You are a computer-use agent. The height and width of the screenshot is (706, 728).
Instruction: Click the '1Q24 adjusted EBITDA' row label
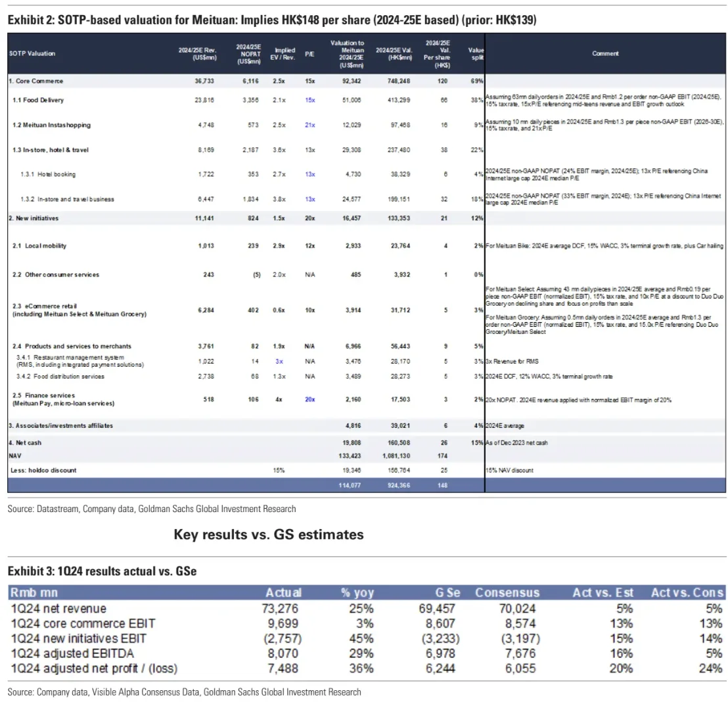tap(72, 653)
